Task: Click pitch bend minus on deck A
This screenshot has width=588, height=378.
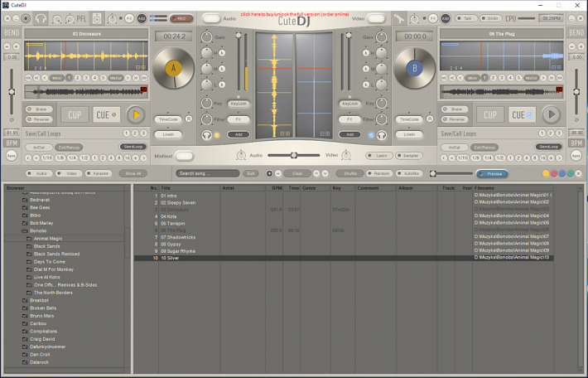Action: coord(7,46)
